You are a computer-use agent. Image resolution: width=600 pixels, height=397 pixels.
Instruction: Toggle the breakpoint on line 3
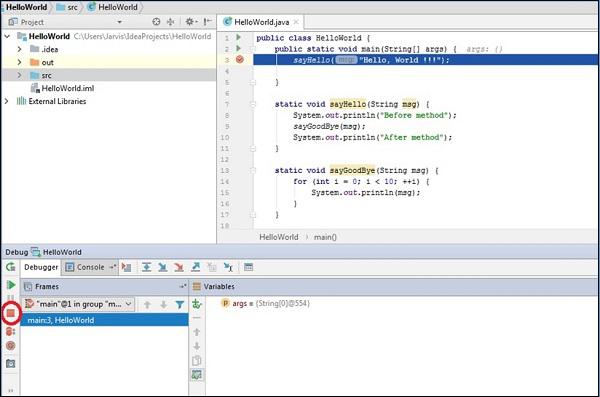click(240, 60)
